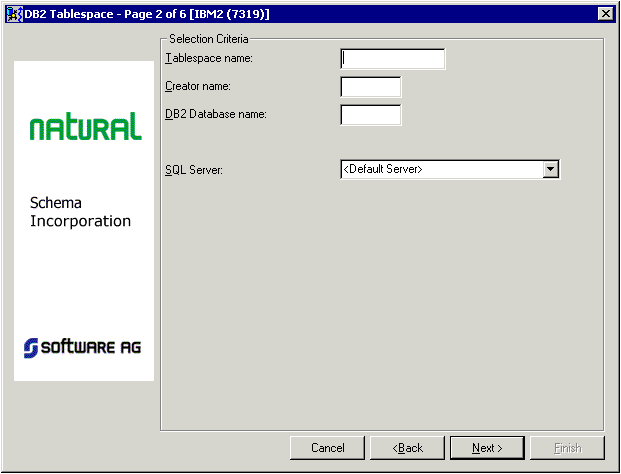Viewport: 621px width, 474px height.
Task: Click the Tablespace name label
Action: coord(208,59)
